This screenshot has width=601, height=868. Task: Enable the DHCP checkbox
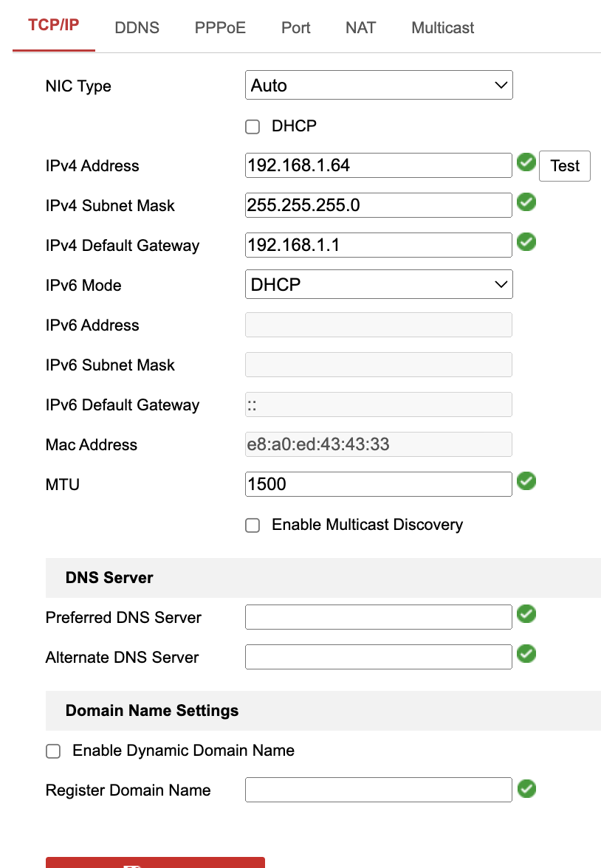pos(253,127)
